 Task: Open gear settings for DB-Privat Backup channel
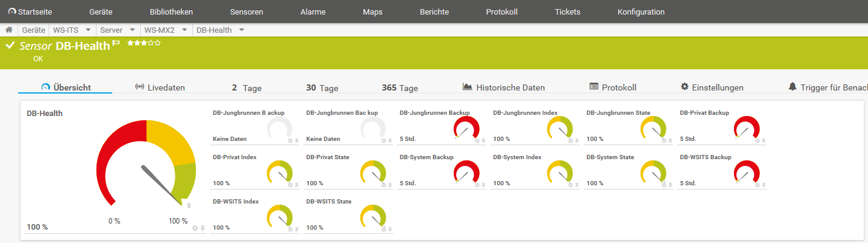757,140
